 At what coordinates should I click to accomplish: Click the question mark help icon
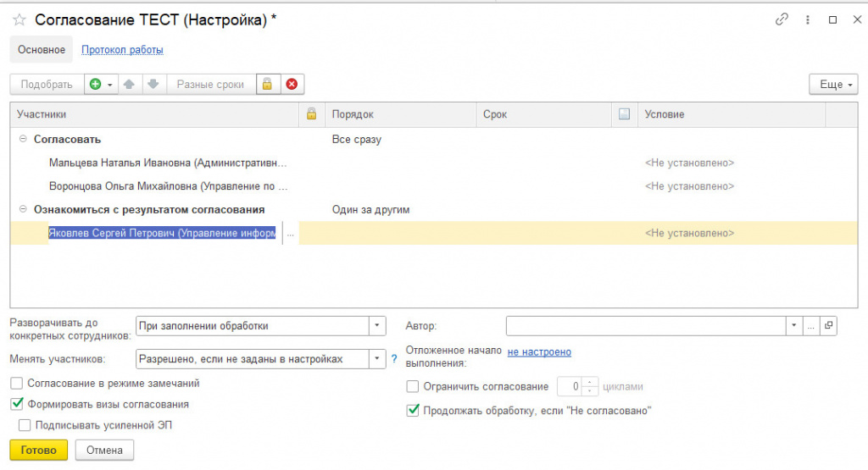tap(394, 359)
